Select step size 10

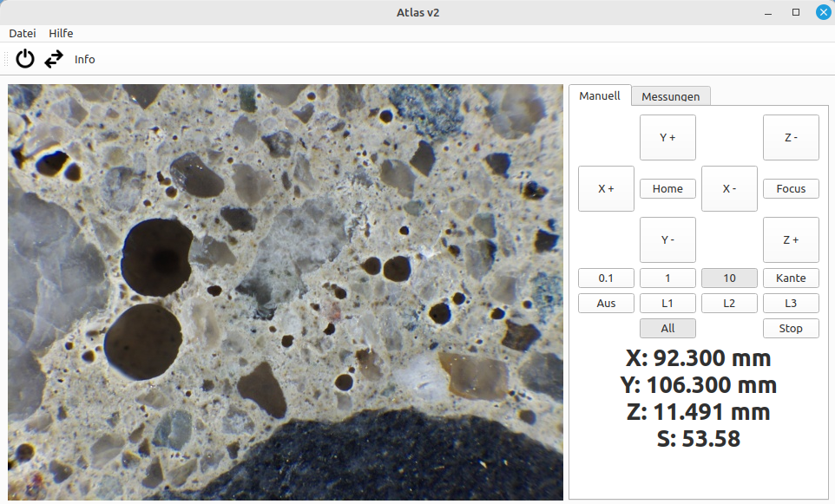[x=730, y=278]
